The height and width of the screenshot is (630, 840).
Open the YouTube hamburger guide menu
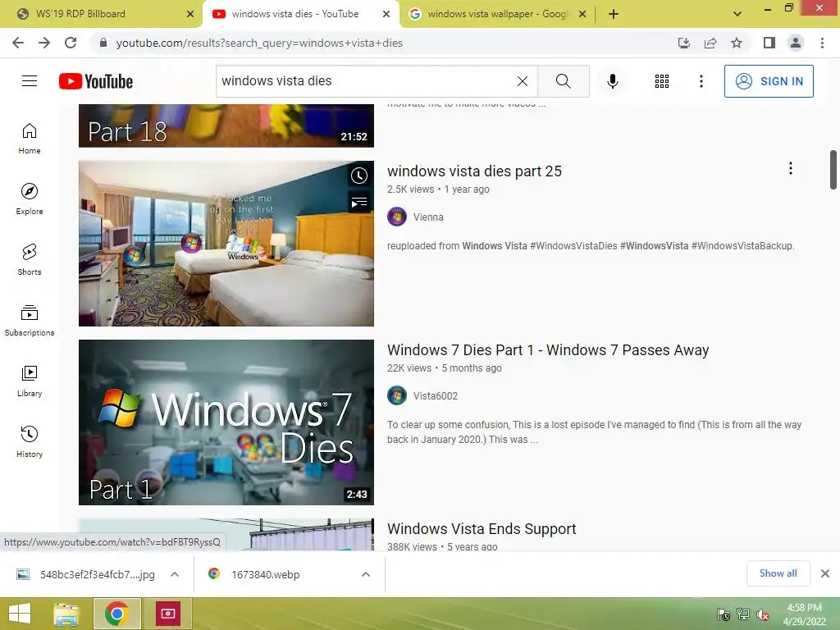coord(30,81)
